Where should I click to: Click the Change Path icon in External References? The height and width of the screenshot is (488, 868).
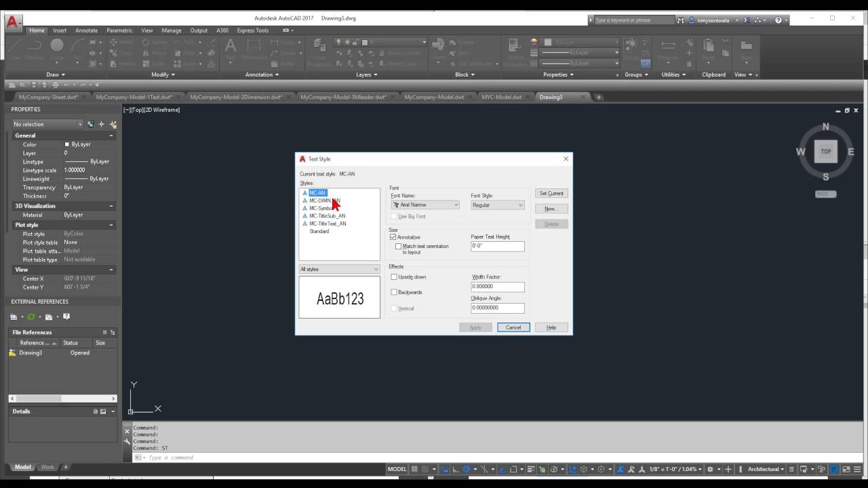click(49, 317)
